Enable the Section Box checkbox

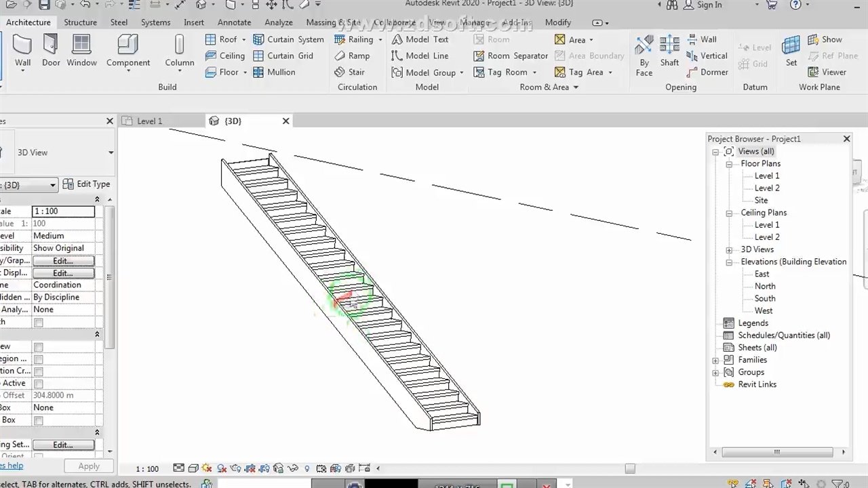click(39, 420)
